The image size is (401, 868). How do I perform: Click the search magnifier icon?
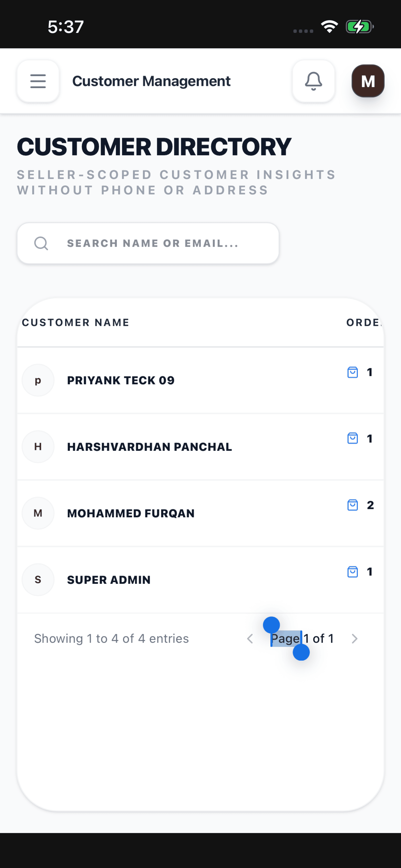[x=41, y=243]
